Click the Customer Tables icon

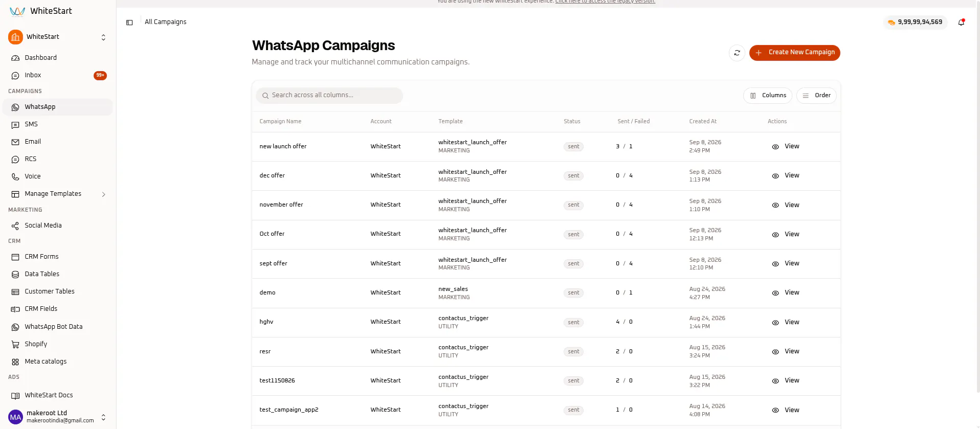pyautogui.click(x=15, y=292)
